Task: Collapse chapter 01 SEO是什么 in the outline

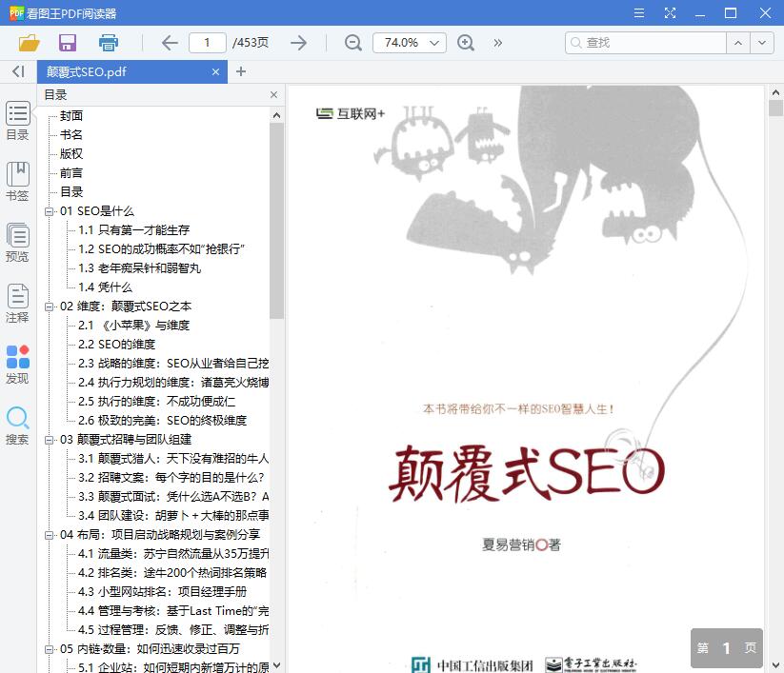Action: click(47, 210)
